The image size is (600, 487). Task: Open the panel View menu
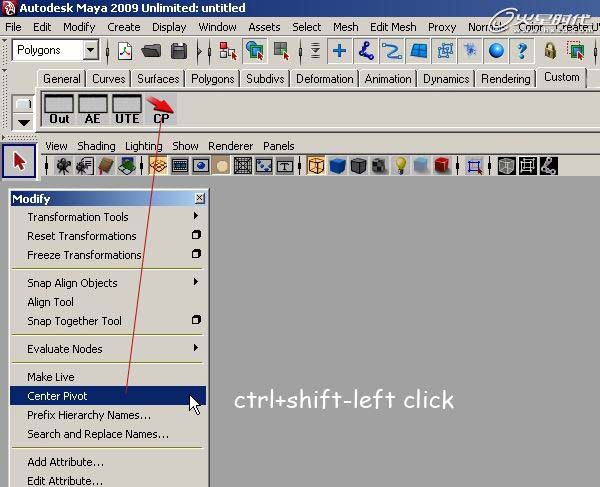(x=56, y=146)
